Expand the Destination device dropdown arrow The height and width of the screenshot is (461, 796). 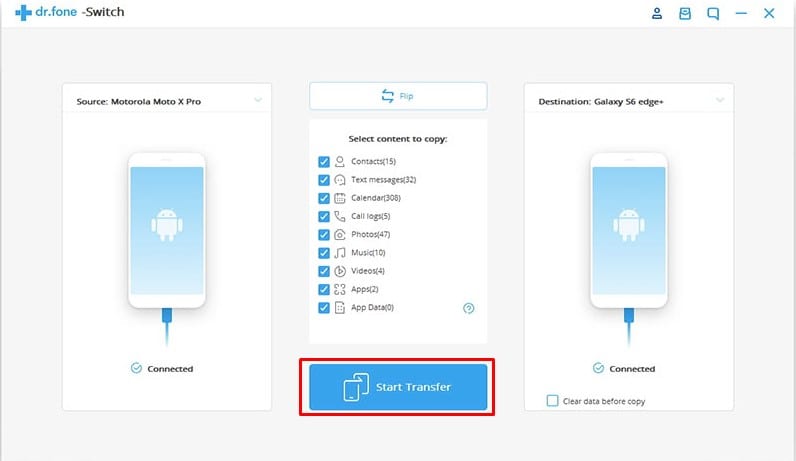tap(720, 100)
